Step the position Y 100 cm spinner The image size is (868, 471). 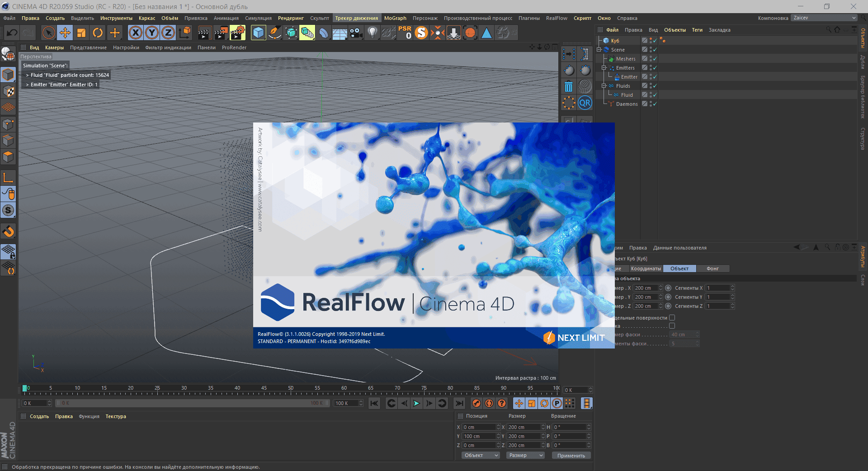pyautogui.click(x=498, y=436)
